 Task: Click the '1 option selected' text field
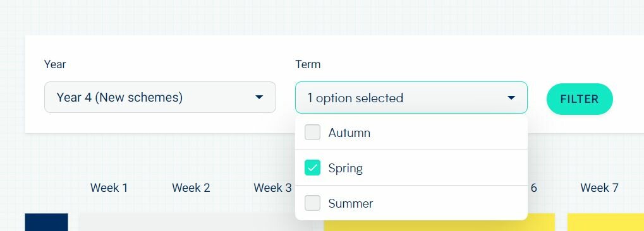click(x=411, y=98)
